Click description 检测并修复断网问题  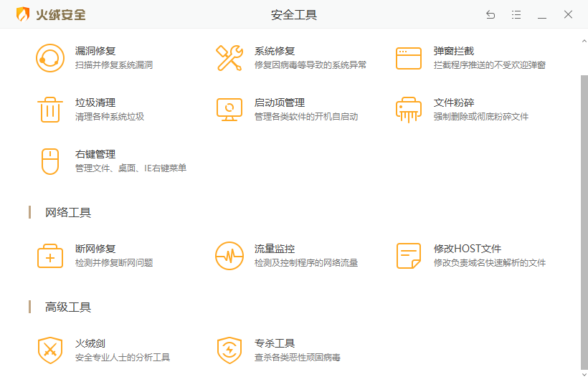114,263
